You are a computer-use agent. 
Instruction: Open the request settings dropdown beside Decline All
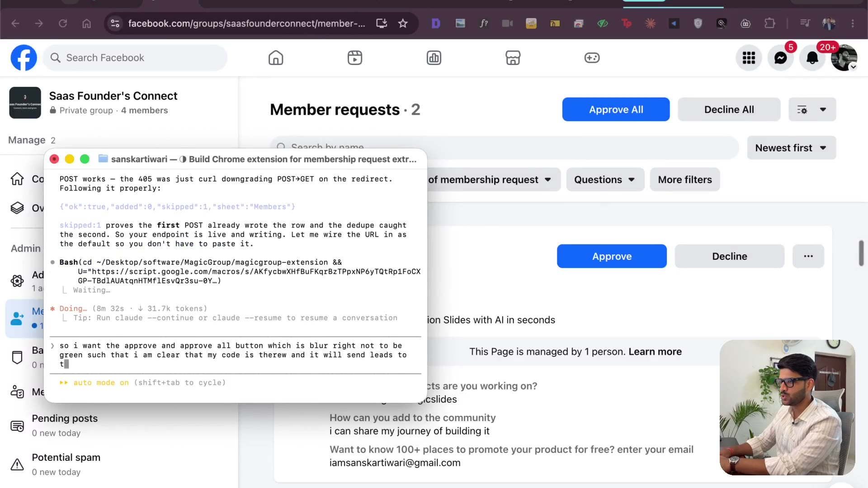pyautogui.click(x=812, y=109)
